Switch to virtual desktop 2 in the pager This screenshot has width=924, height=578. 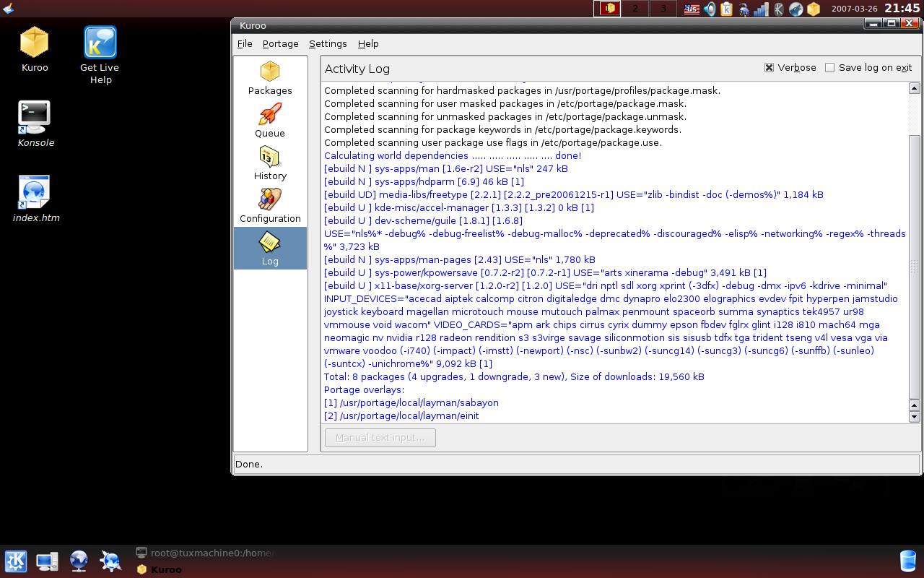(635, 9)
